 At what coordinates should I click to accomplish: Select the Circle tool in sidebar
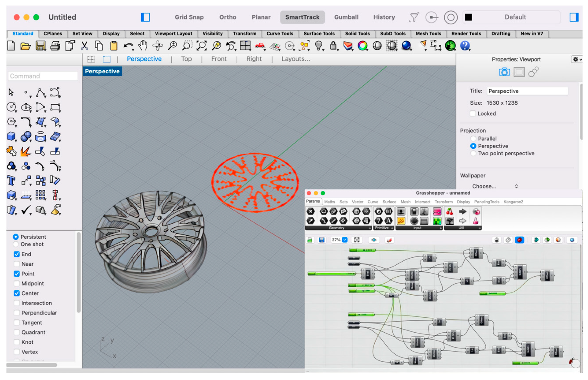[x=11, y=107]
